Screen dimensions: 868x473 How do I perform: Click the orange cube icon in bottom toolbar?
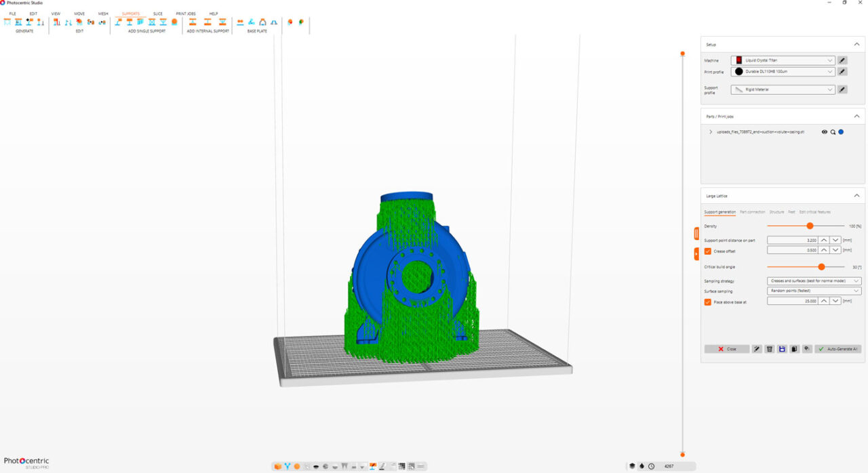277,466
